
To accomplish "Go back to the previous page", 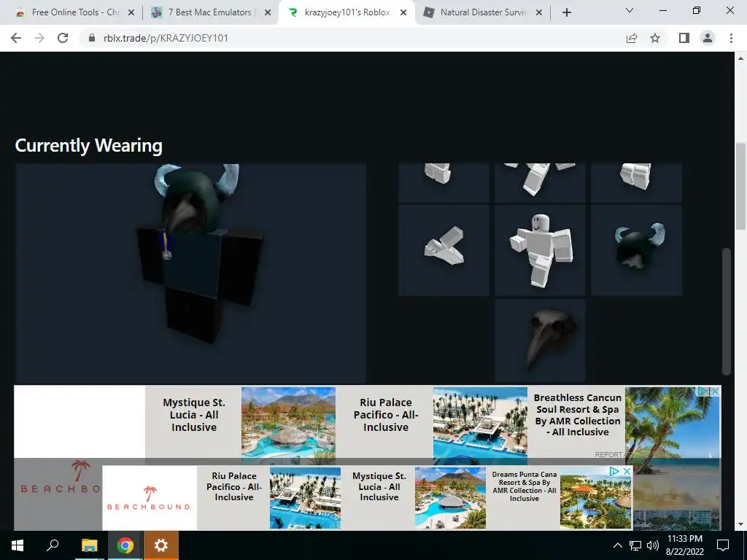I will point(16,38).
